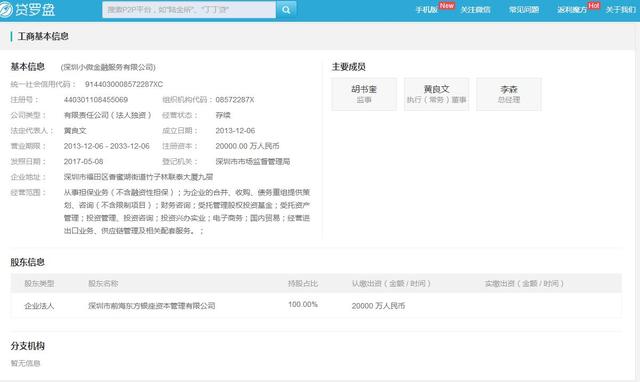
Task: Click the 工商基本信息 heading
Action: (x=43, y=36)
